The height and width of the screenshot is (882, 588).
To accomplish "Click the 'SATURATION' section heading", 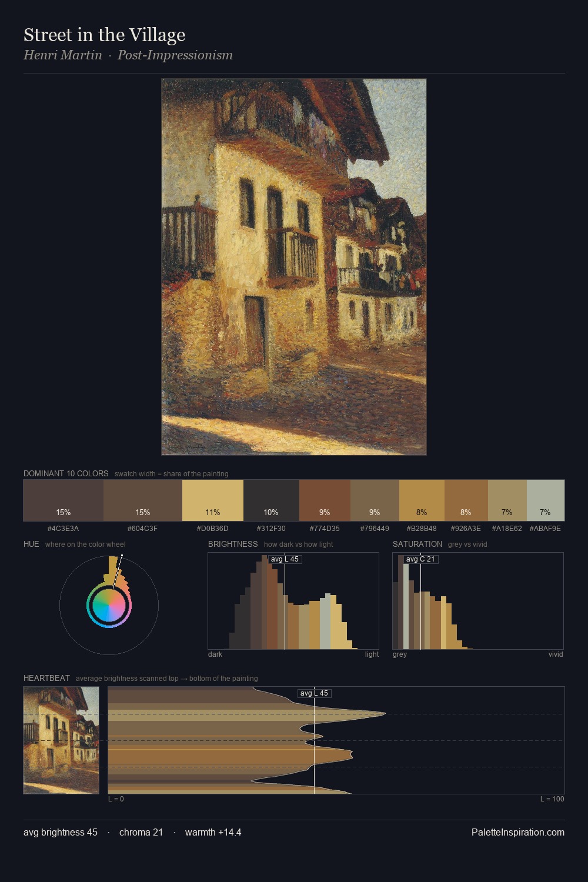I will tap(417, 544).
